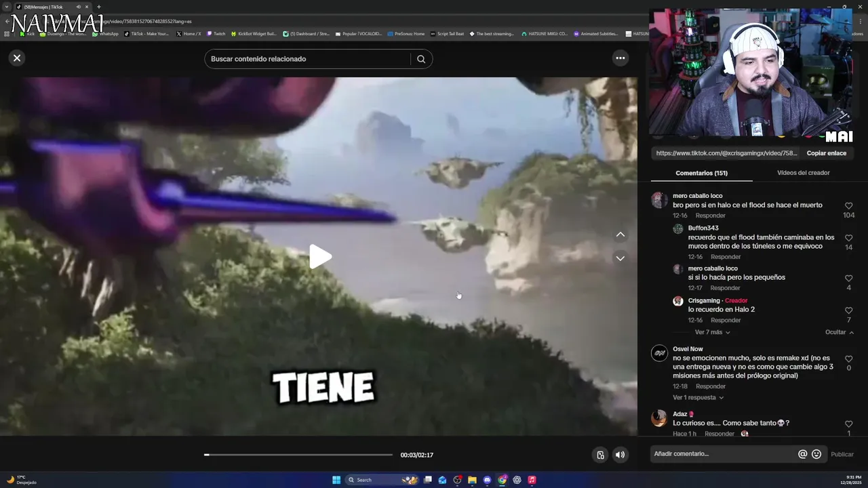Expand 'Ver 7 más' replies
The image size is (868, 488).
[712, 332]
